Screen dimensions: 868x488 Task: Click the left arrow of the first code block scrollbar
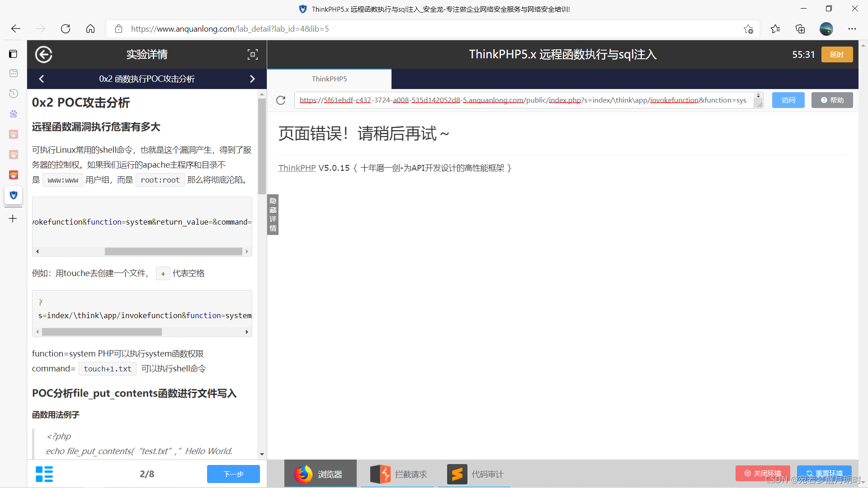tap(38, 251)
